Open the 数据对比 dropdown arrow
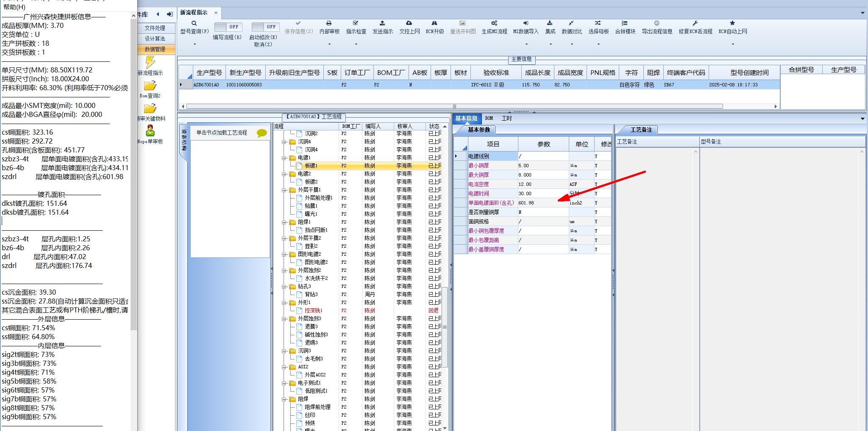This screenshot has height=431, width=868. tap(572, 44)
